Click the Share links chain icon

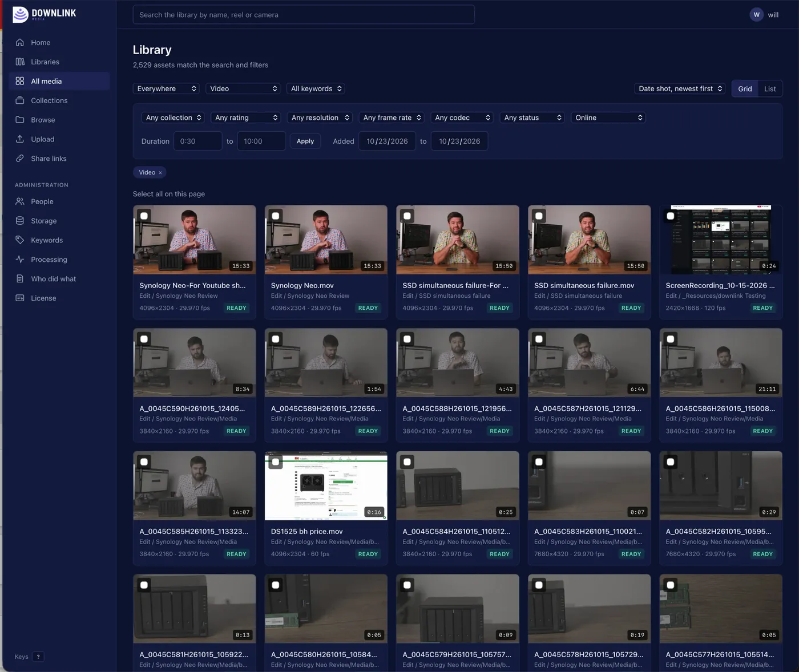pos(20,159)
